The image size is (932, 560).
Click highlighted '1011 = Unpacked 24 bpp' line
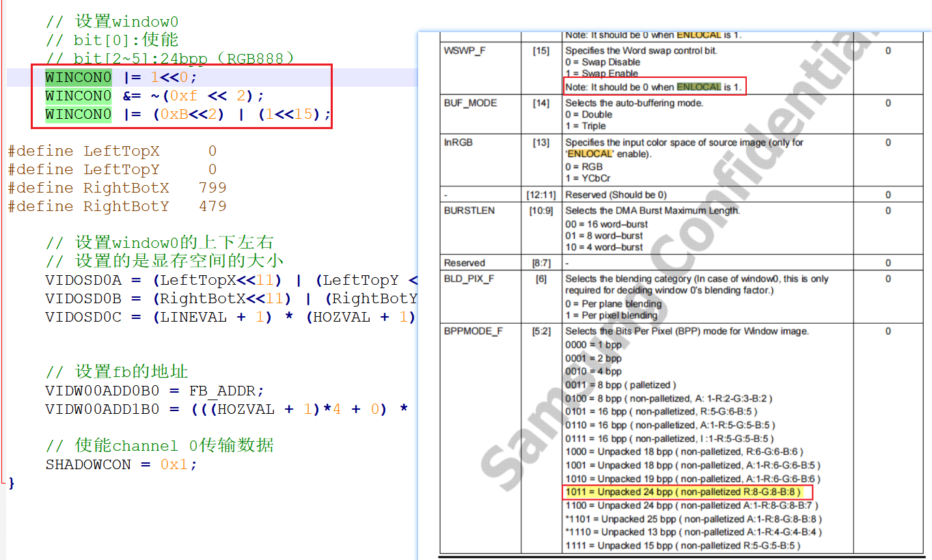click(683, 492)
